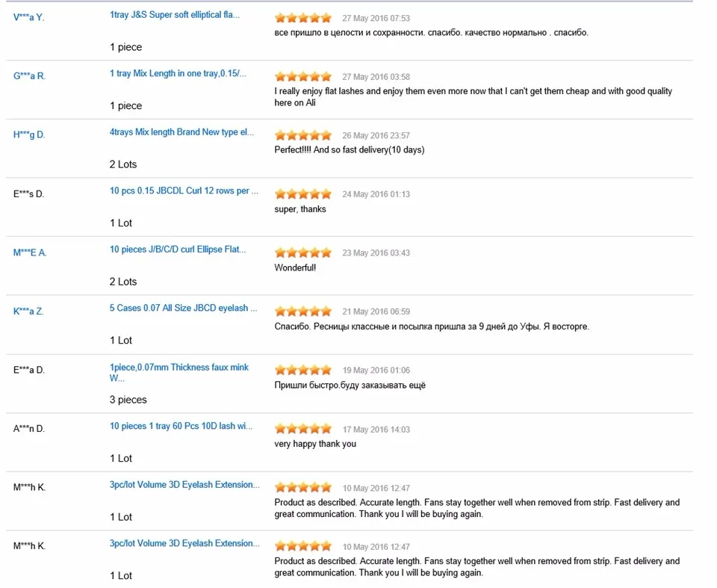Open first '3pc/lot Volume 3D Eyelash Extension' link
This screenshot has height=588, width=717.
coord(184,485)
